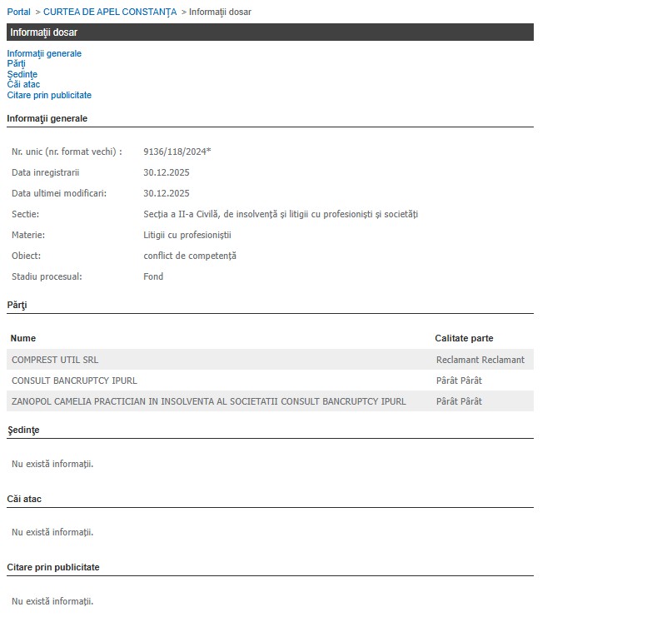672x617 pixels.
Task: Click the case number 9136/118/2024*
Action: [x=177, y=152]
